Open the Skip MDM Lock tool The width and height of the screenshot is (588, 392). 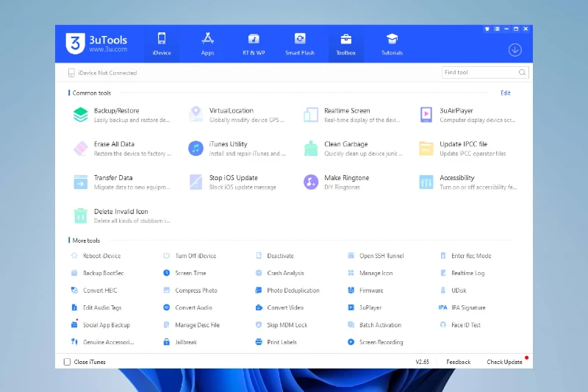(282, 325)
